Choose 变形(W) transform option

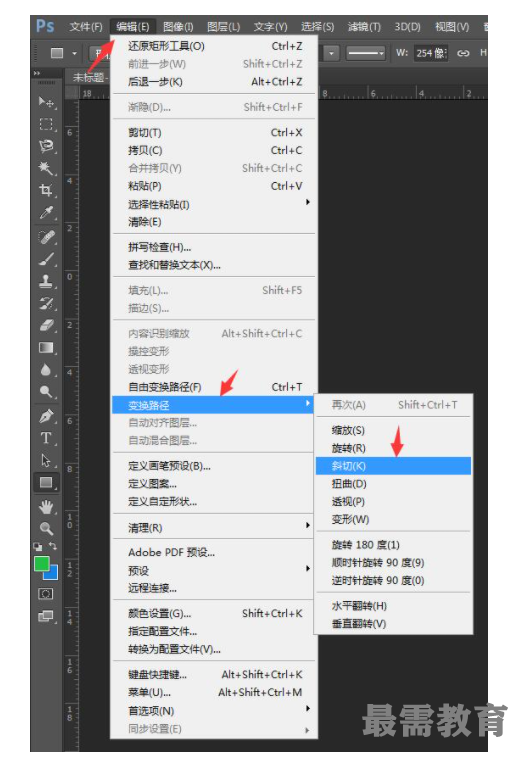(393, 520)
